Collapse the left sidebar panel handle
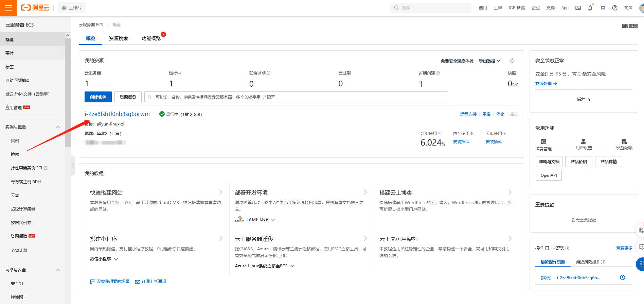Image resolution: width=644 pixels, height=304 pixels. pyautogui.click(x=73, y=165)
